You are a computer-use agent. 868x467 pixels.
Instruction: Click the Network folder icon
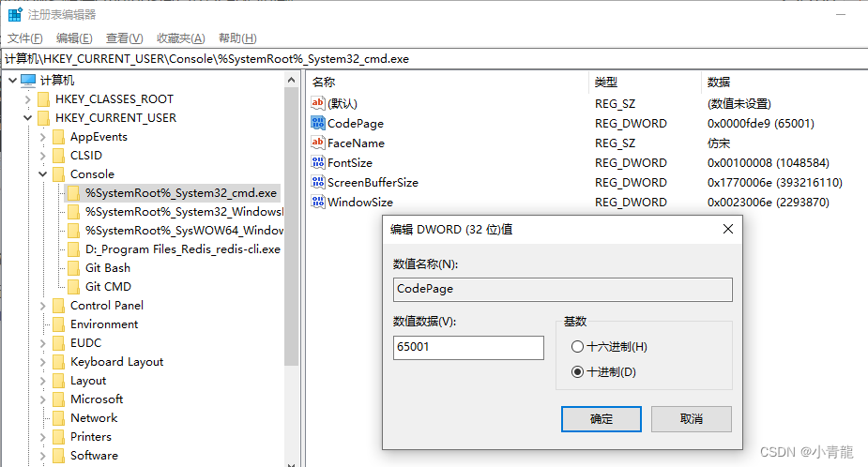(x=59, y=418)
